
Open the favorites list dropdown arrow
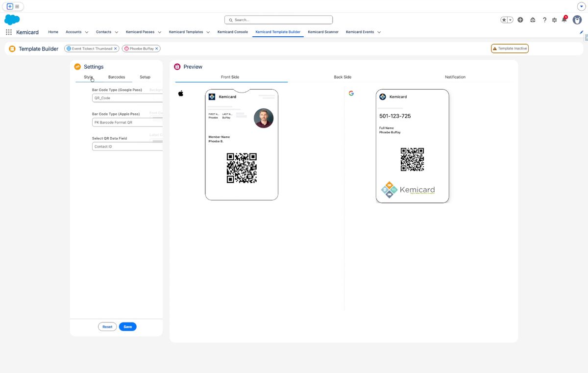(511, 20)
